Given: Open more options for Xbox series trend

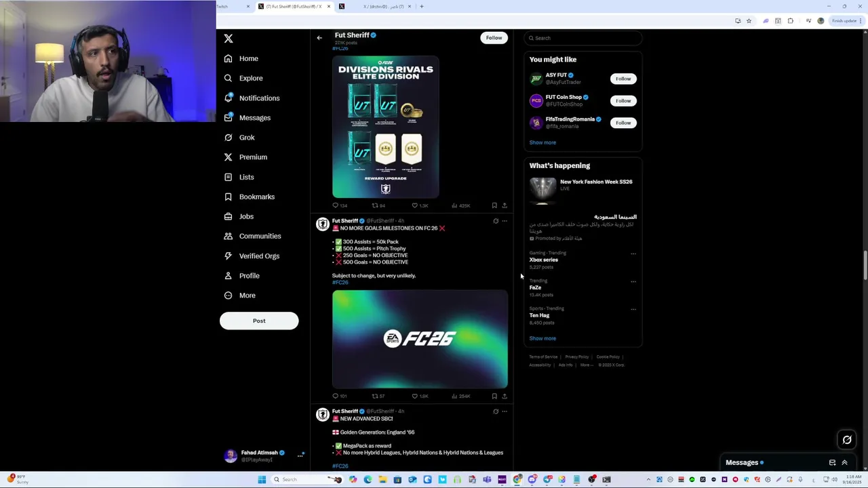Looking at the screenshot, I should [633, 253].
